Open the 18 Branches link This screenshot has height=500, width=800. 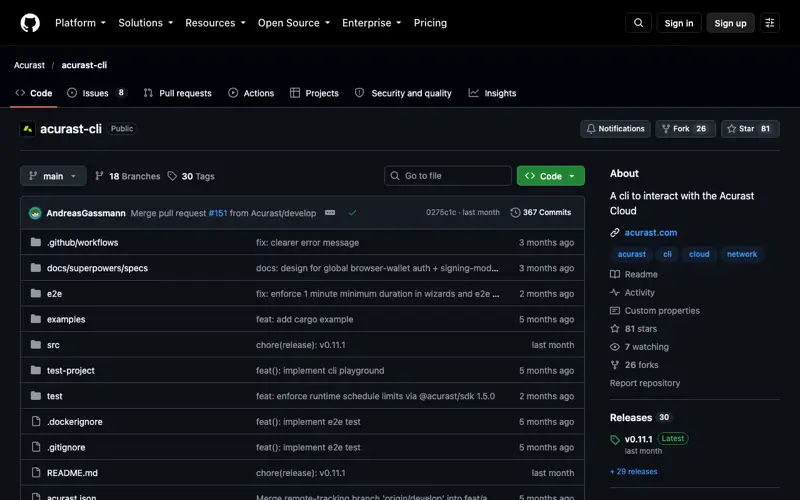pyautogui.click(x=128, y=176)
